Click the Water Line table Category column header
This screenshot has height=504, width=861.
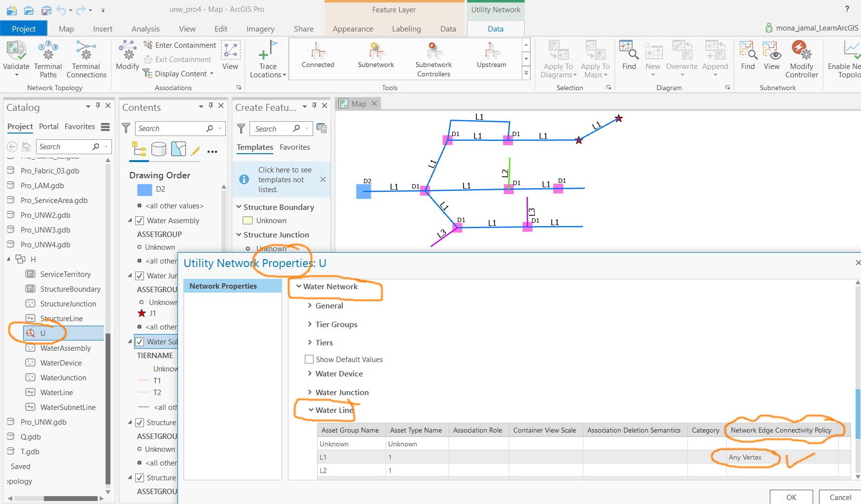(x=706, y=430)
